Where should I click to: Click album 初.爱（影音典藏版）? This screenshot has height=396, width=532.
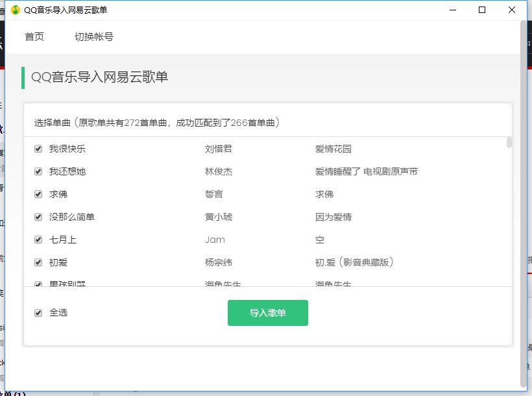click(354, 262)
